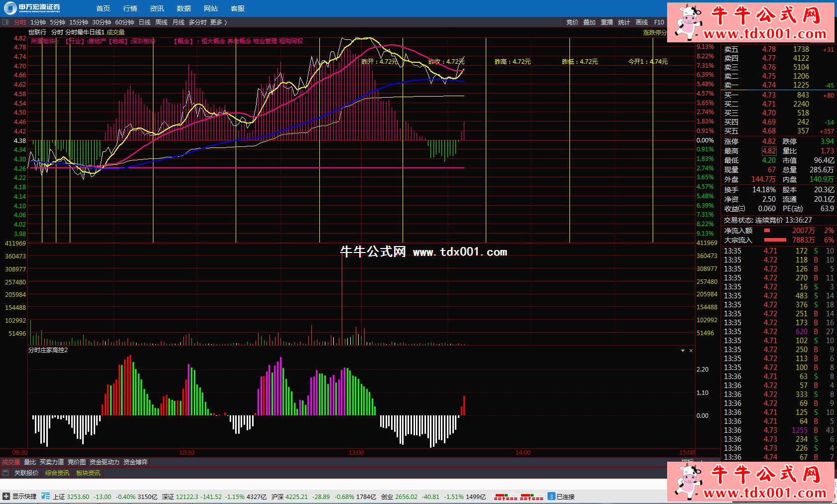The image size is (837, 504).
Task: Open the F10 company info button
Action: [659, 22]
